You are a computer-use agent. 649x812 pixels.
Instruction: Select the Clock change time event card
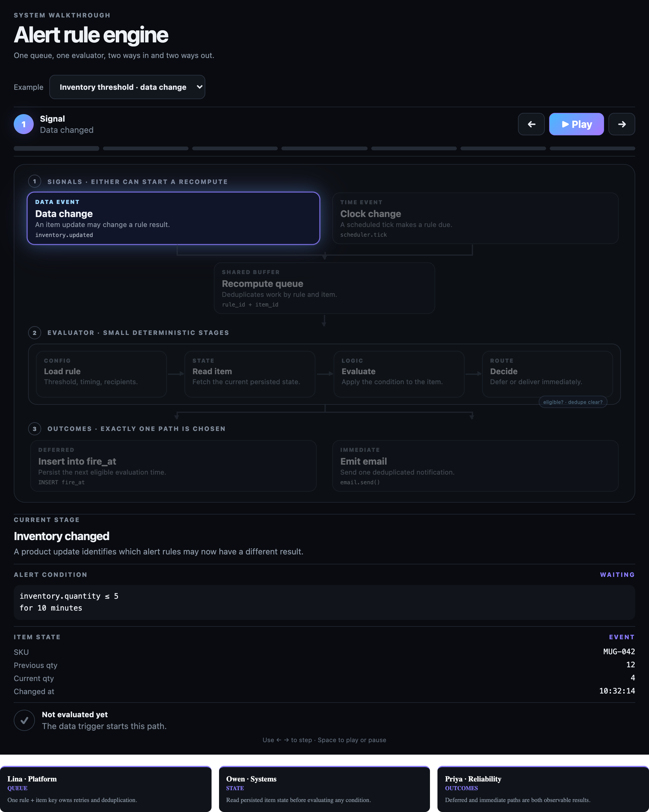pyautogui.click(x=475, y=219)
